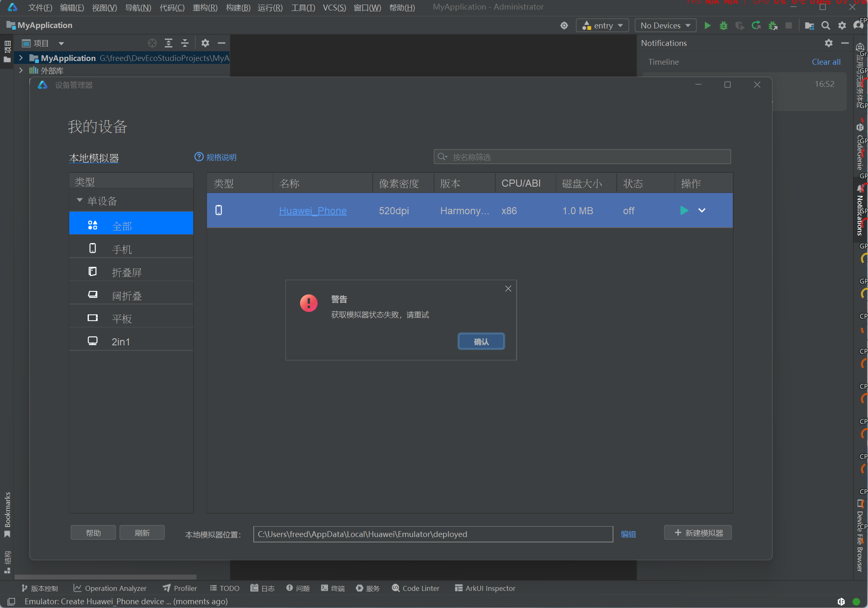
Task: Open more actions chevron for Huawei_Phone
Action: point(702,210)
